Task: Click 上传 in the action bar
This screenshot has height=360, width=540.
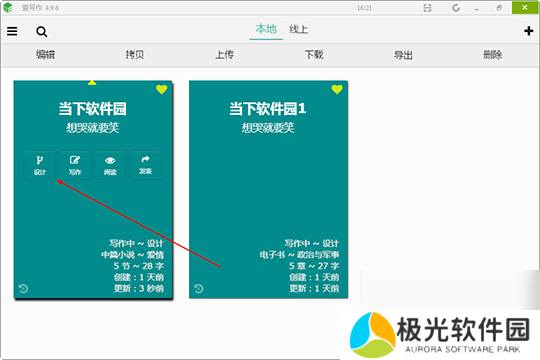Action: (224, 54)
